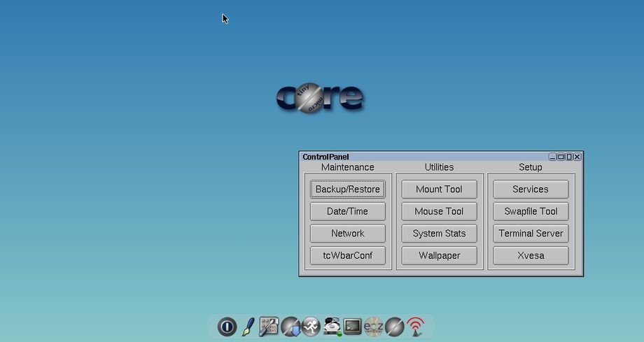Open the red Wifi antenna icon
The width and height of the screenshot is (644, 342).
[x=416, y=327]
